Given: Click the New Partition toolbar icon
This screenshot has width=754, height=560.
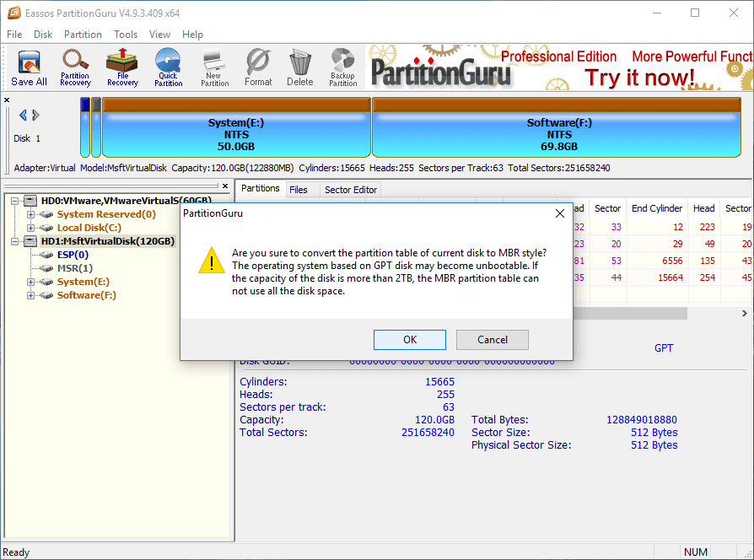Looking at the screenshot, I should pyautogui.click(x=214, y=67).
